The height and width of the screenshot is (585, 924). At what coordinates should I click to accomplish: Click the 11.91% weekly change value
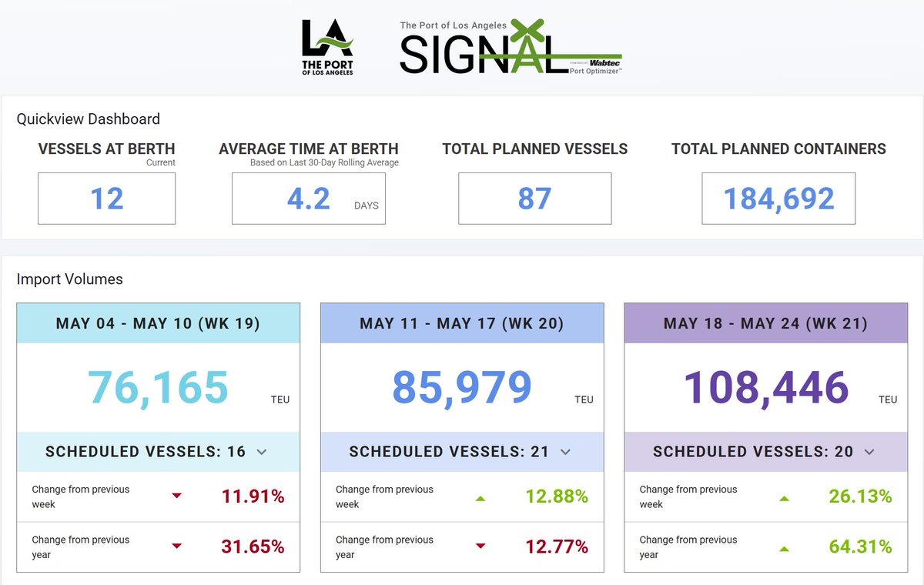tap(253, 496)
